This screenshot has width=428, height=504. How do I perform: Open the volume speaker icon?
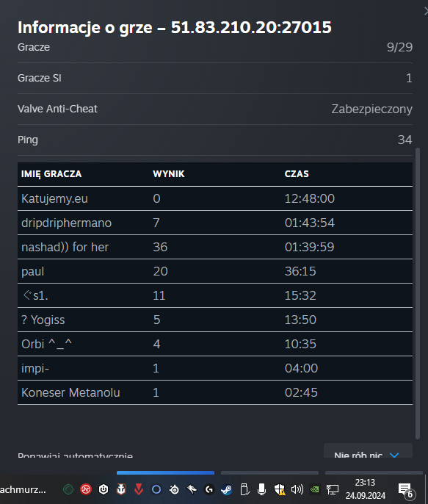[297, 489]
